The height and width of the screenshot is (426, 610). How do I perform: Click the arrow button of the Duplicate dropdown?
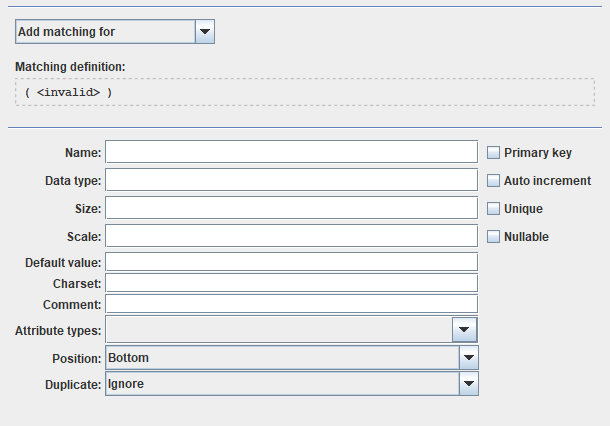[x=468, y=383]
